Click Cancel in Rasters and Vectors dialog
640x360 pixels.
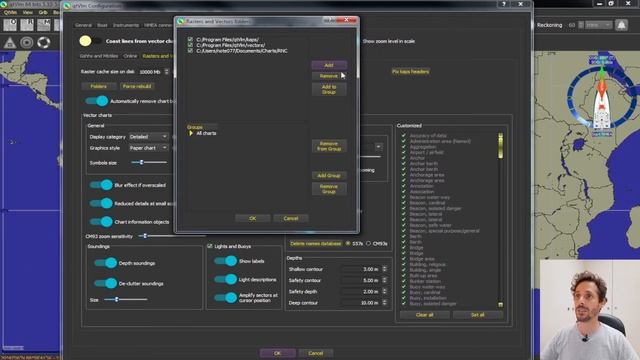(x=291, y=218)
